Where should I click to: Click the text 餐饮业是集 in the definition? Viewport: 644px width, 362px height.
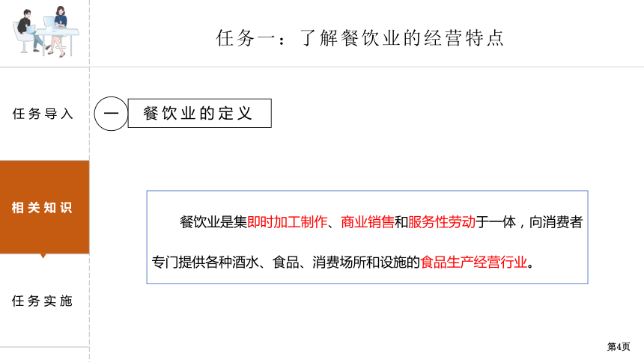click(213, 222)
